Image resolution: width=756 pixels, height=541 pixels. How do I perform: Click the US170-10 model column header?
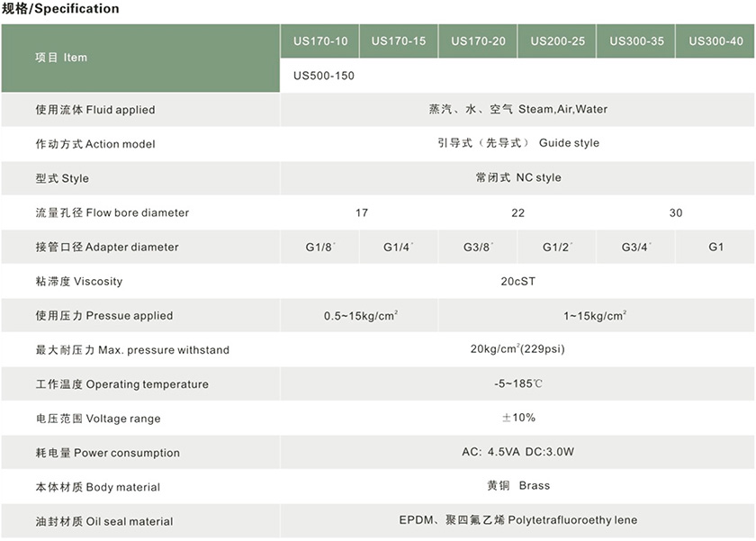320,41
